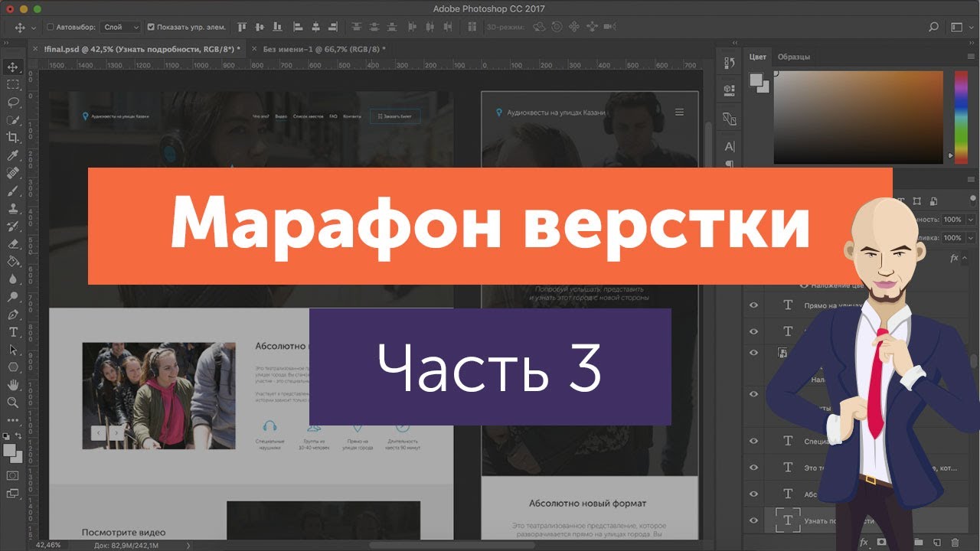The width and height of the screenshot is (980, 551).
Task: Select the Zoom tool
Action: (x=12, y=402)
